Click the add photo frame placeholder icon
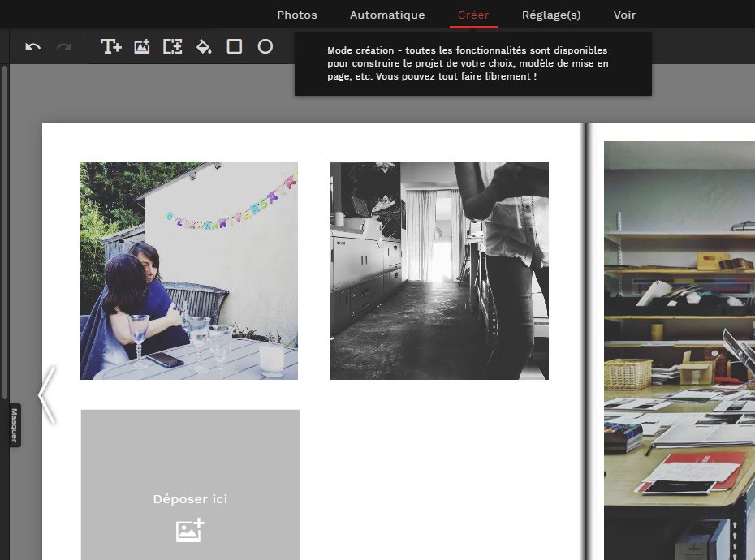 point(173,47)
